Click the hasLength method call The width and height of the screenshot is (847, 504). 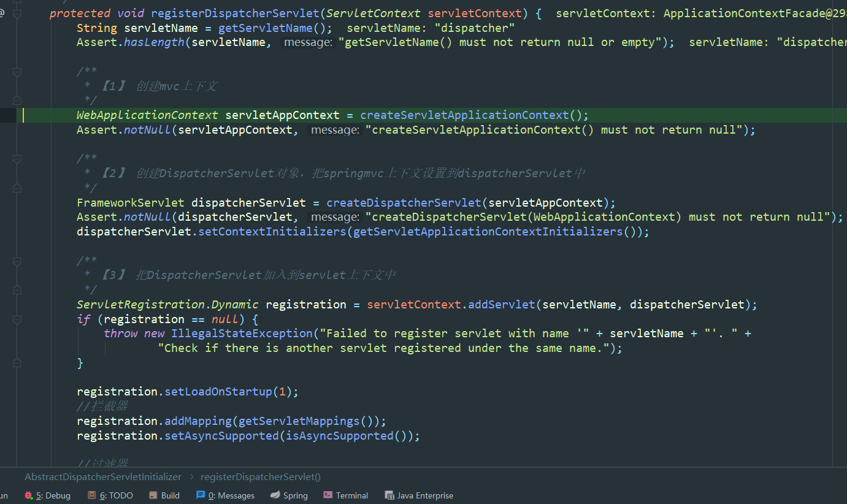pos(154,42)
